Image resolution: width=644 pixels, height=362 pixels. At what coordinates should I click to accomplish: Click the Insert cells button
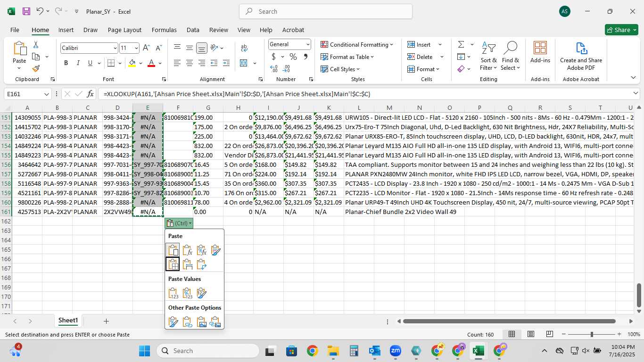pos(419,44)
